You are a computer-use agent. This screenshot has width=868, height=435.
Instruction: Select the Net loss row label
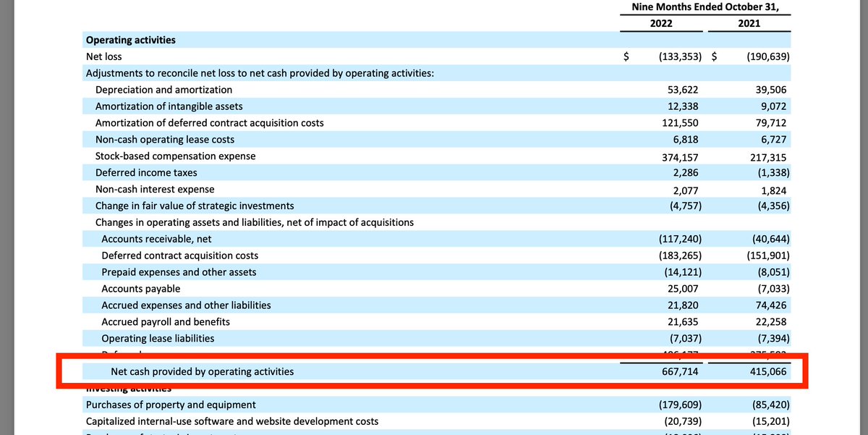[104, 56]
